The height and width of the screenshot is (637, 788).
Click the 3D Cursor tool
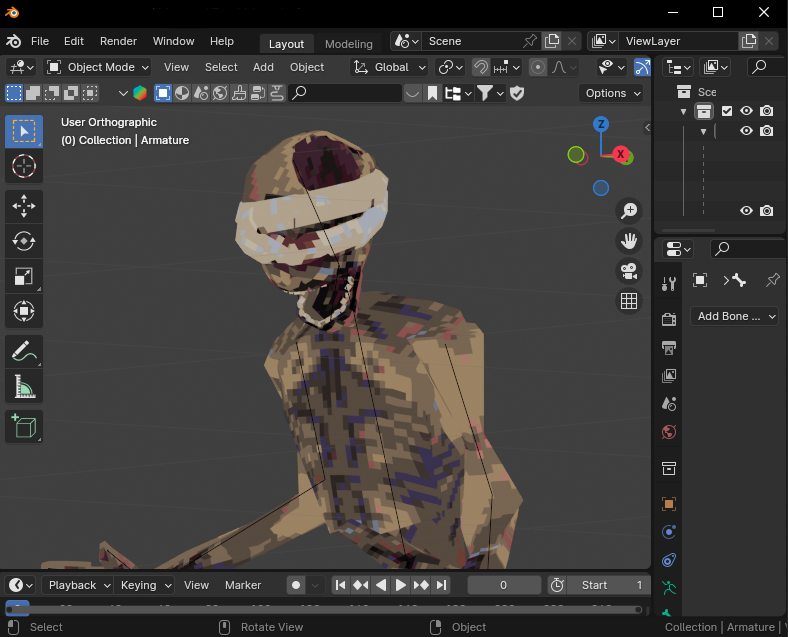point(24,166)
